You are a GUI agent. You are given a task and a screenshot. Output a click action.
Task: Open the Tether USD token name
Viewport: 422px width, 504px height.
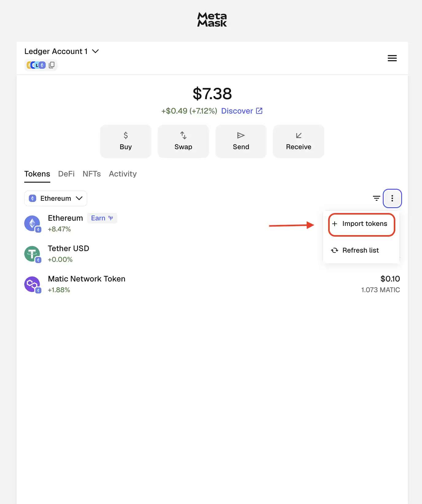(68, 248)
